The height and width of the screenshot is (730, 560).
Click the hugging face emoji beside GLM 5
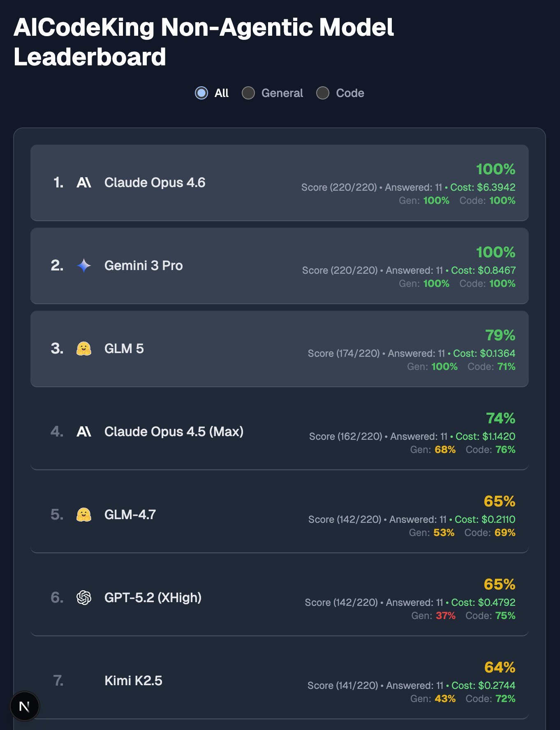point(84,349)
